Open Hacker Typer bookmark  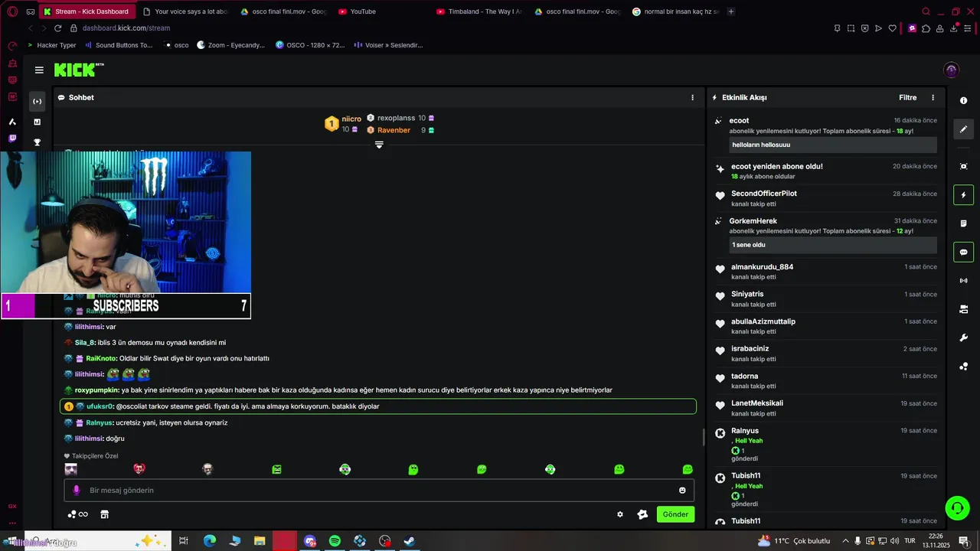pyautogui.click(x=52, y=45)
